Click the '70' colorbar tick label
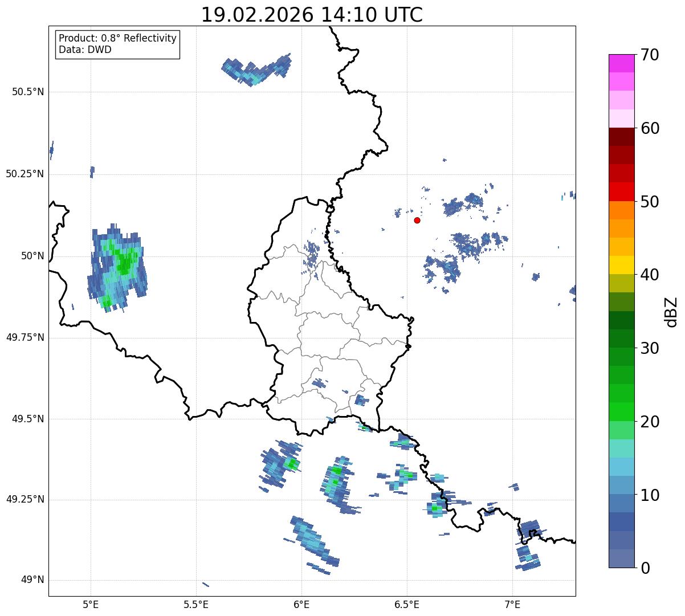 (650, 55)
